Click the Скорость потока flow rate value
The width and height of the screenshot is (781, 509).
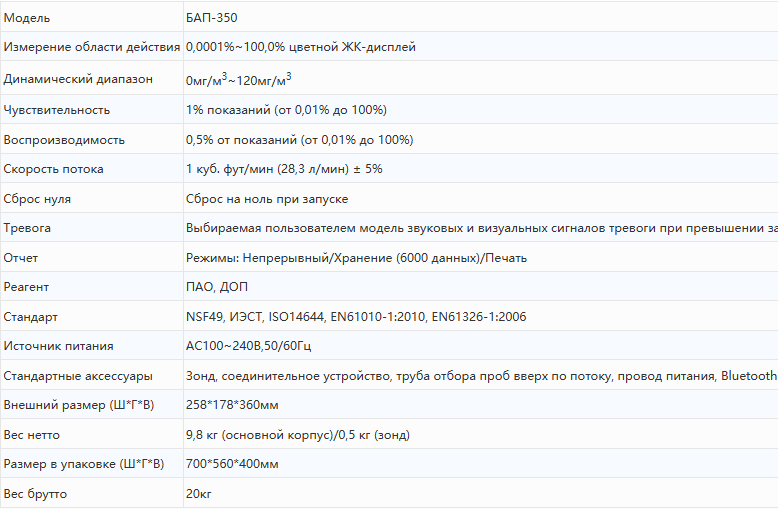pos(284,169)
